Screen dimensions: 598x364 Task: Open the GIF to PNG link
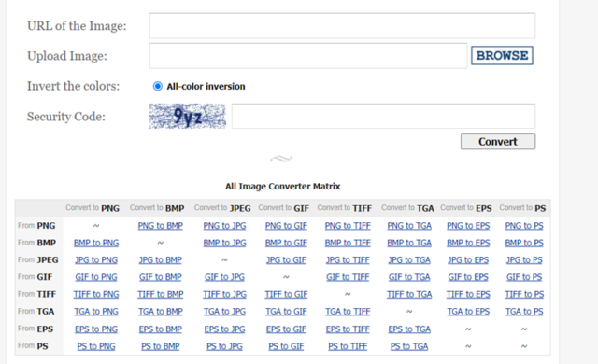click(96, 277)
